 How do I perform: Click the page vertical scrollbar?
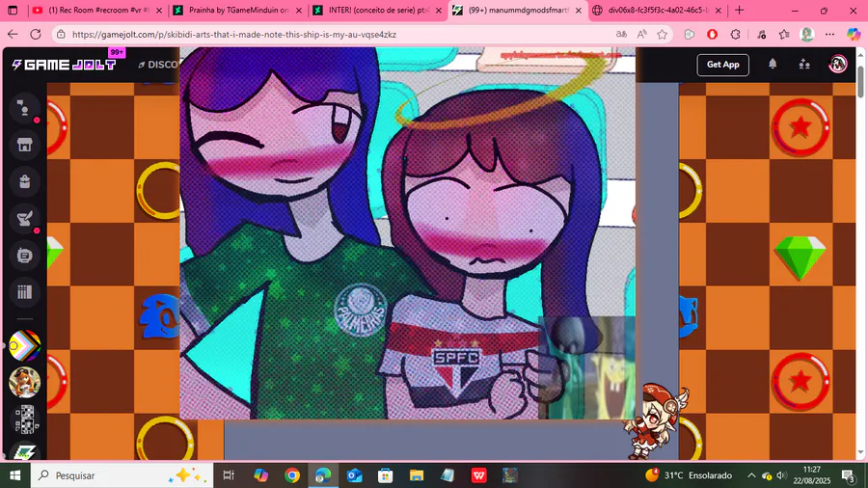point(860,83)
